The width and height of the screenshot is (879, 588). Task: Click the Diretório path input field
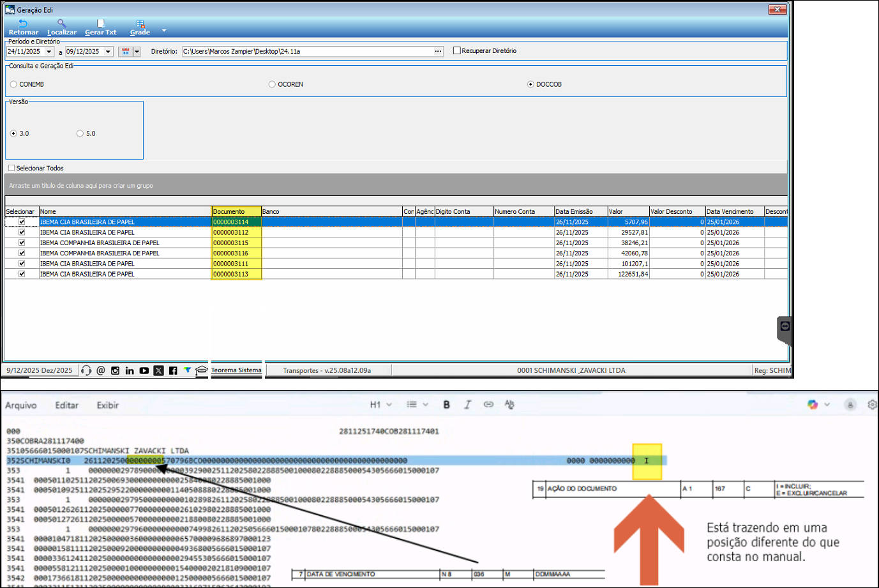pos(306,52)
